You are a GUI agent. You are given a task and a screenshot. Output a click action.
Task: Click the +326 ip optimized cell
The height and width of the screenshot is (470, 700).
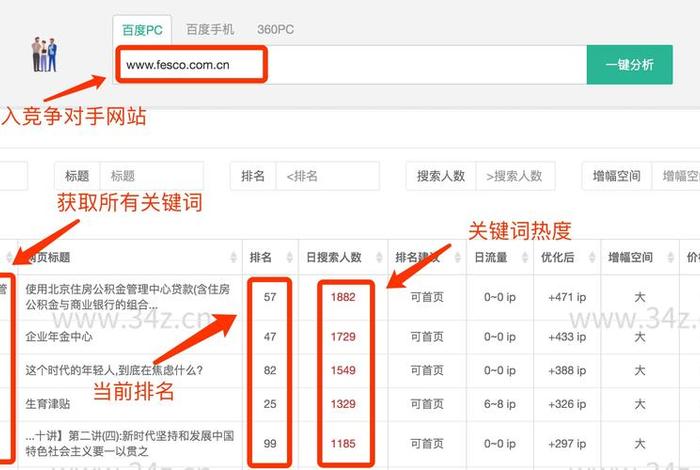click(567, 404)
